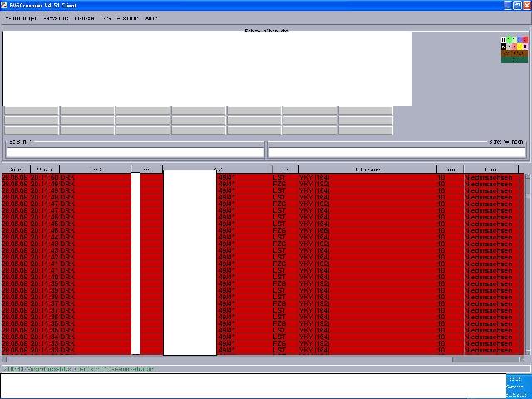
Task: Click the Datum column header
Action: click(15, 169)
